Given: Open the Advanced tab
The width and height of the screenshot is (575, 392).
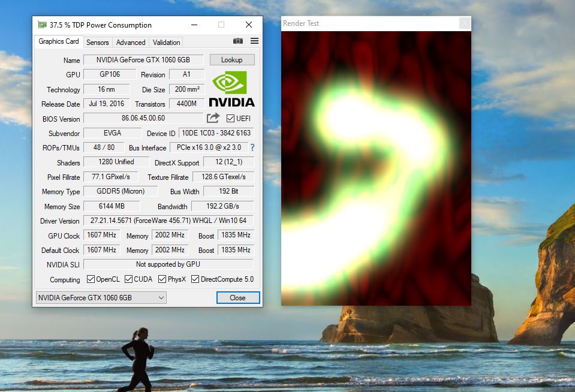Looking at the screenshot, I should click(x=131, y=43).
